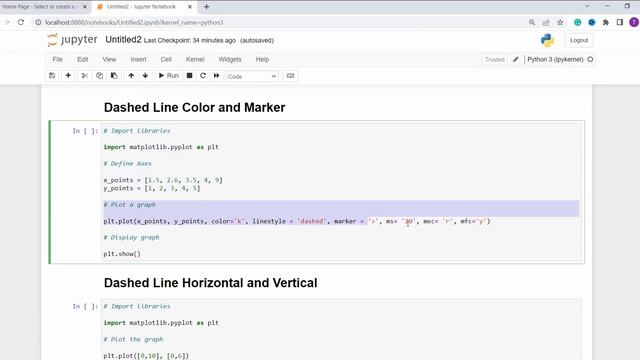Rename notebook title Untitled2
Screen dimensions: 640x360
(123, 40)
